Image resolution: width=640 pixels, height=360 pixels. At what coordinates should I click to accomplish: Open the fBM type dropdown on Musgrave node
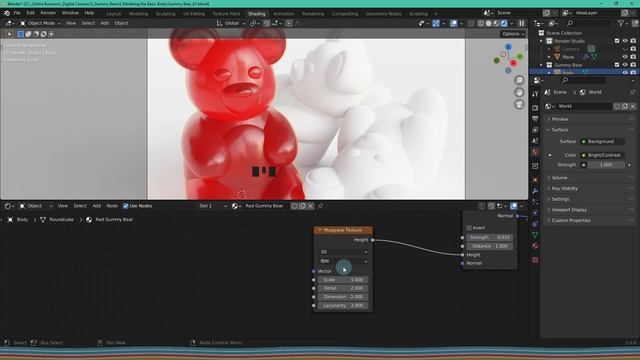tap(343, 261)
